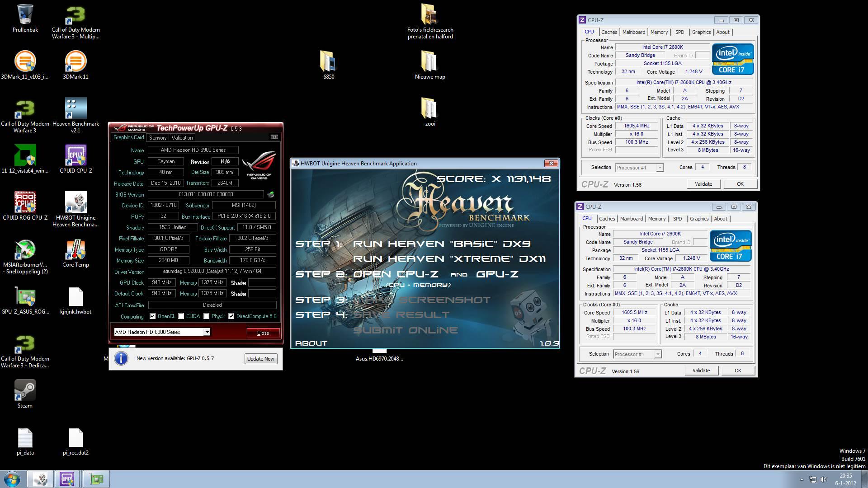Click the GPU Name field AMD Radeon HD 6900 Series
This screenshot has width=868, height=488.
point(193,150)
